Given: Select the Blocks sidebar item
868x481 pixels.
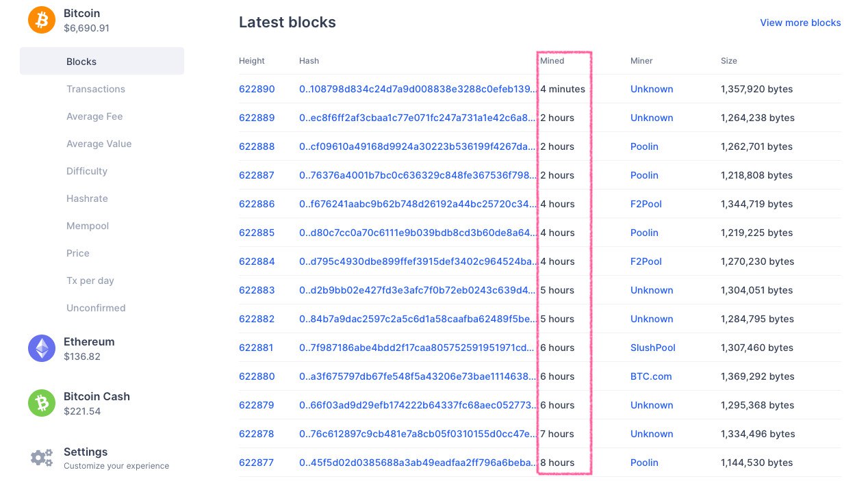Looking at the screenshot, I should coord(81,62).
